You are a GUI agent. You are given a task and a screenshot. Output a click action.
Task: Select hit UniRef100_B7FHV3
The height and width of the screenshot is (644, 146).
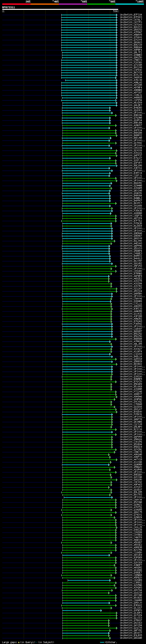tap(131, 17)
